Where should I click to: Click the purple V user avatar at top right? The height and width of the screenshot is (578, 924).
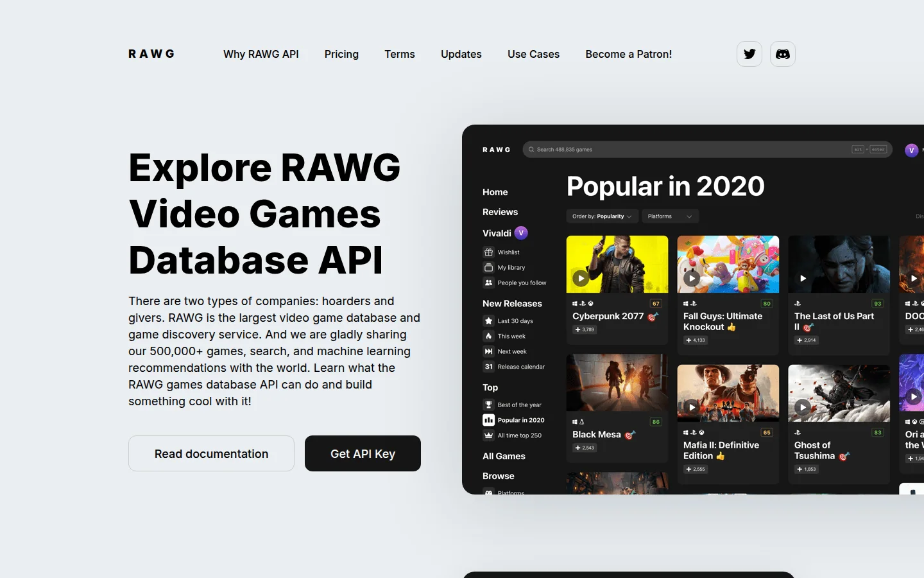(911, 150)
